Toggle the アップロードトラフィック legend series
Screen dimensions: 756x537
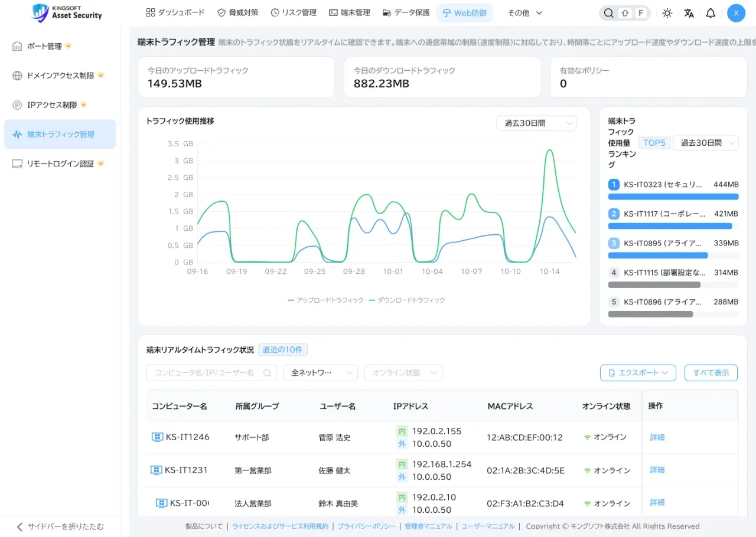click(x=326, y=300)
